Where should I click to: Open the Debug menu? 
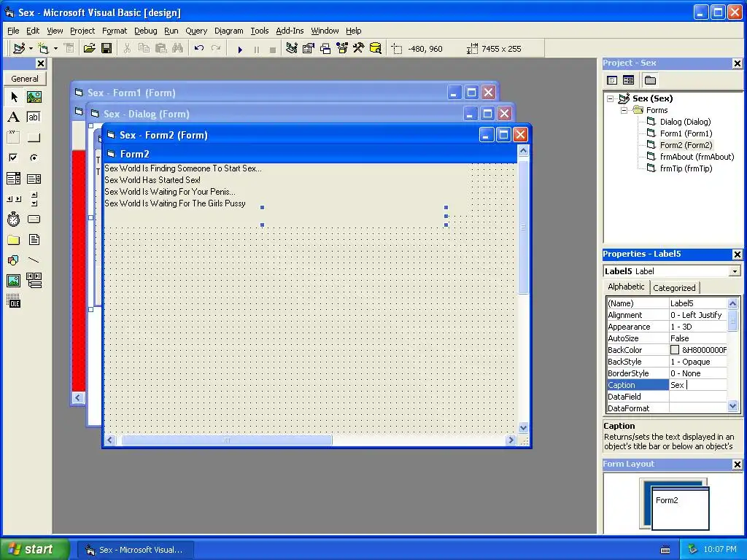(x=145, y=31)
